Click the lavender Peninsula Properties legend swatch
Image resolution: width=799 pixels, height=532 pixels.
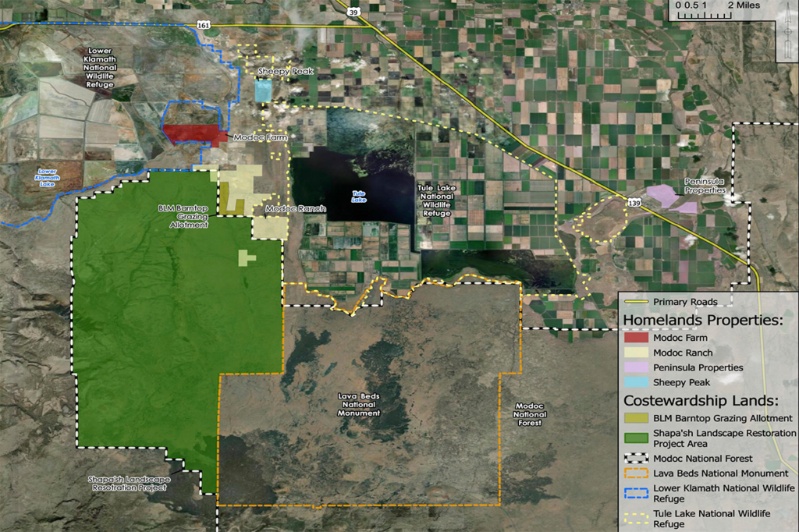pyautogui.click(x=636, y=367)
